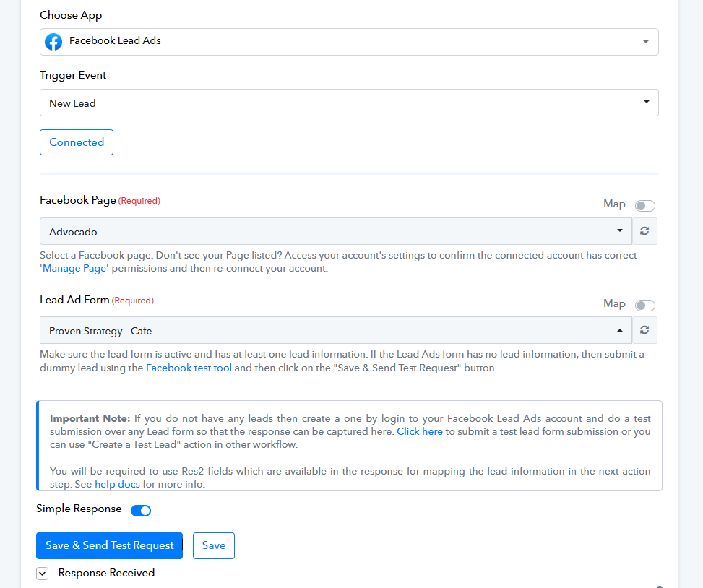The width and height of the screenshot is (703, 588).
Task: Refresh the Lead Ad Form list
Action: 644,330
